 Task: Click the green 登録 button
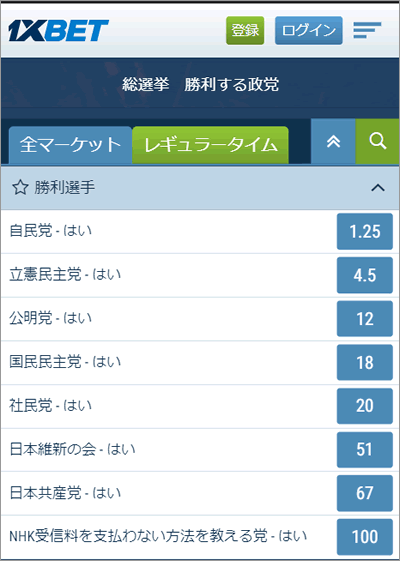pyautogui.click(x=245, y=30)
